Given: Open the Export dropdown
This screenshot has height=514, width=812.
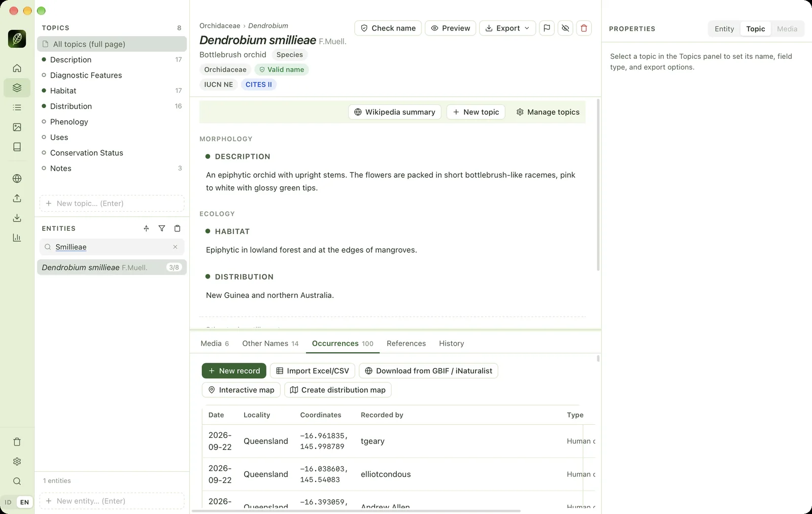Looking at the screenshot, I should click(507, 28).
